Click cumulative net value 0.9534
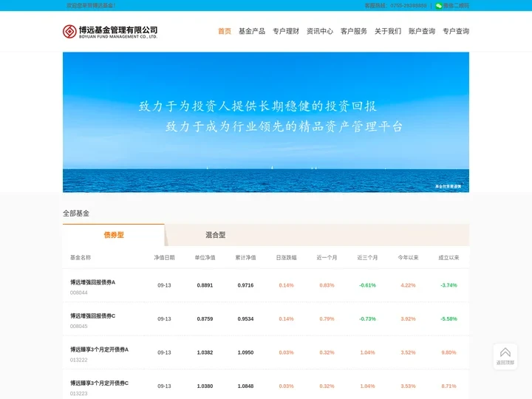Image resolution: width=532 pixels, height=399 pixels. coord(245,319)
